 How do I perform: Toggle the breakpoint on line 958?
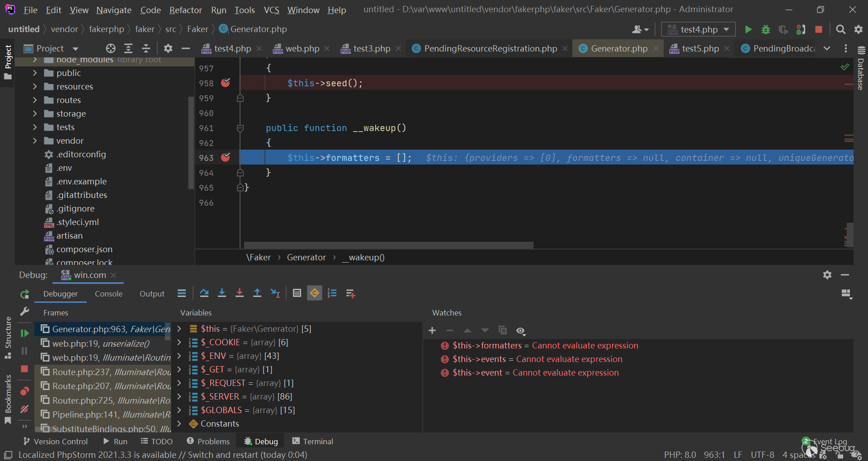click(x=226, y=83)
